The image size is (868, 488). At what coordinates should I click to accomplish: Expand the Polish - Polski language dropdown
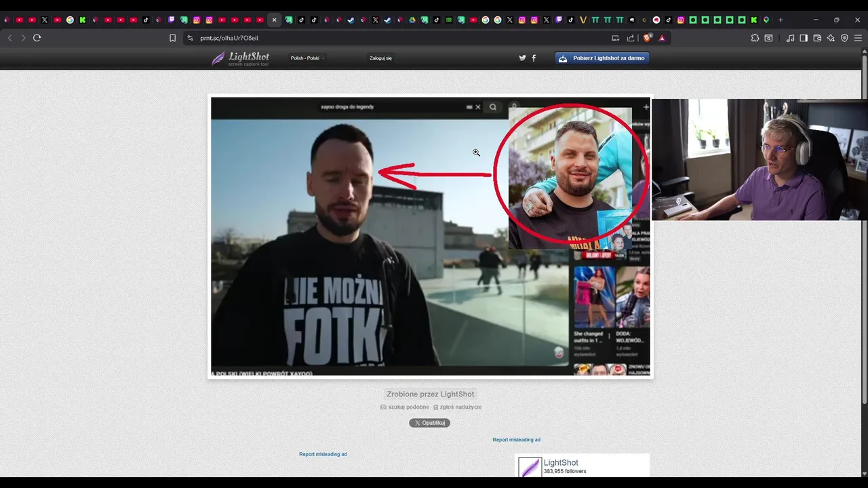pos(307,58)
